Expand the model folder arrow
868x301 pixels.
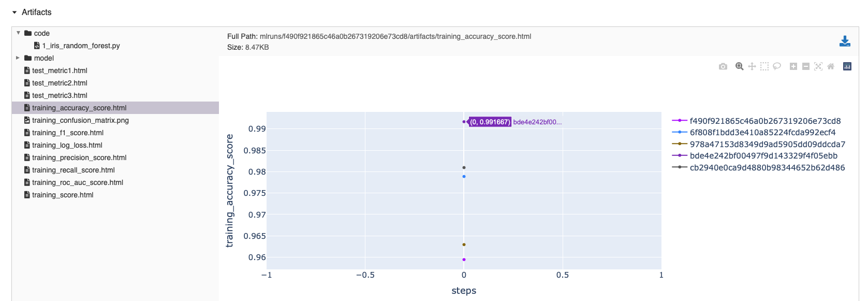pos(18,58)
